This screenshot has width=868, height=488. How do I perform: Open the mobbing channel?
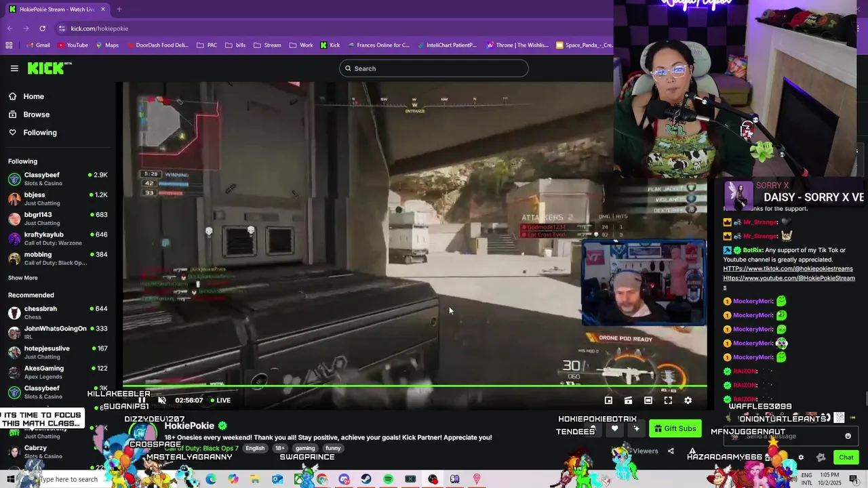coord(58,258)
